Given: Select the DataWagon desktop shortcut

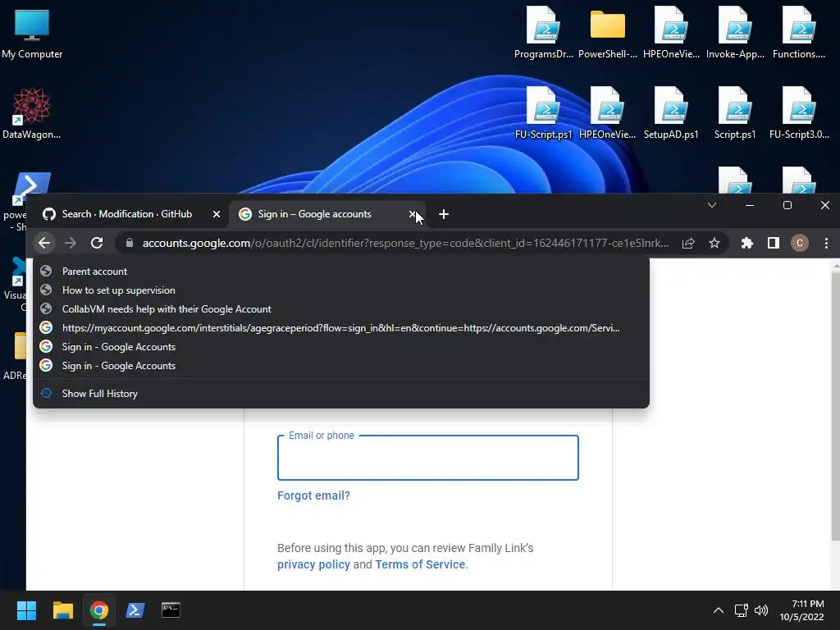Looking at the screenshot, I should tap(32, 113).
